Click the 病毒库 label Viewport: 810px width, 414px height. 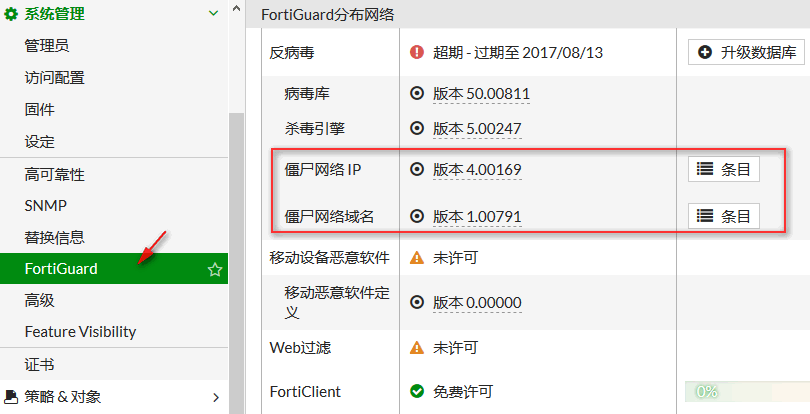pyautogui.click(x=307, y=94)
